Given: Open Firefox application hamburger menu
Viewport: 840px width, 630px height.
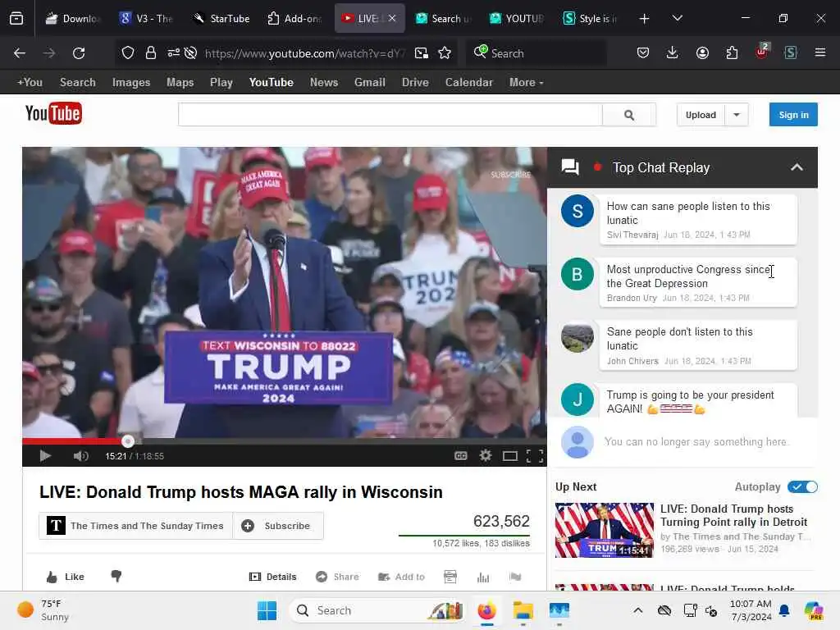Looking at the screenshot, I should 819,53.
